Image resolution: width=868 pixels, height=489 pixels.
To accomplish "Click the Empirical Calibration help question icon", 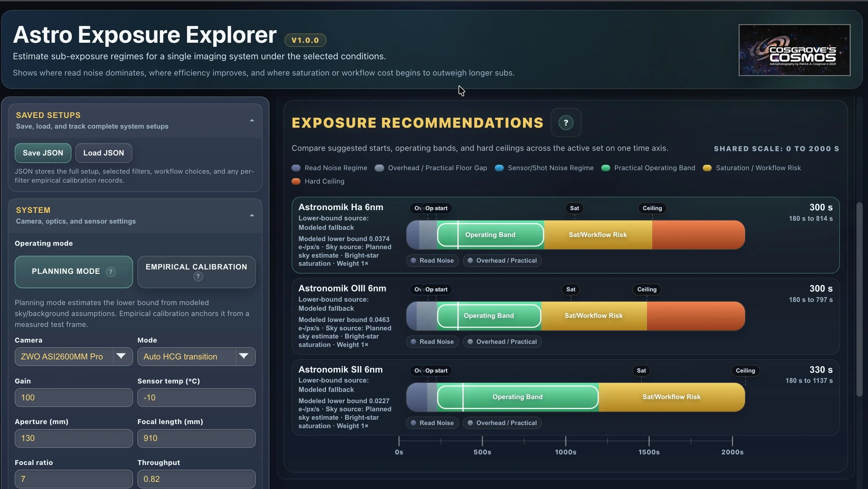I will point(198,276).
